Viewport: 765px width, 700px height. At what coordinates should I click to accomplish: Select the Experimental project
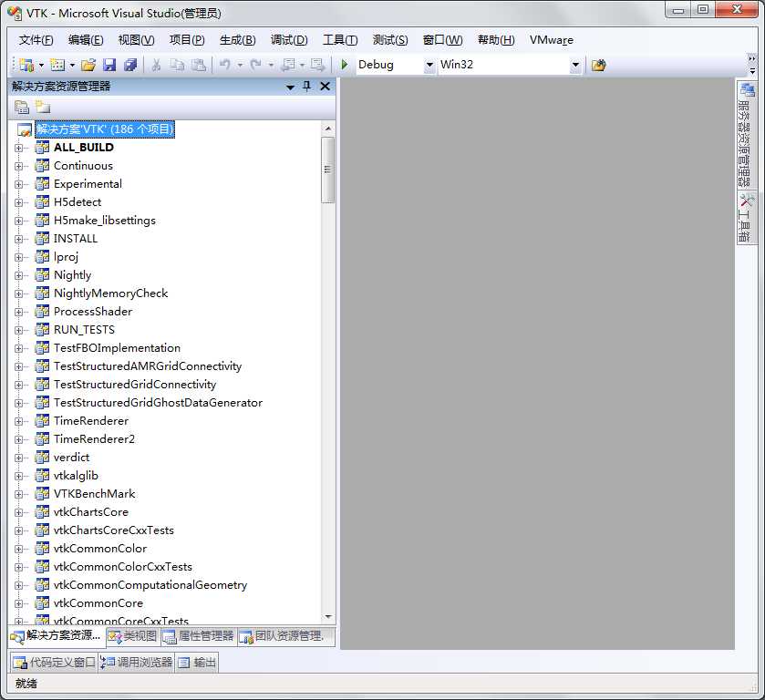88,184
